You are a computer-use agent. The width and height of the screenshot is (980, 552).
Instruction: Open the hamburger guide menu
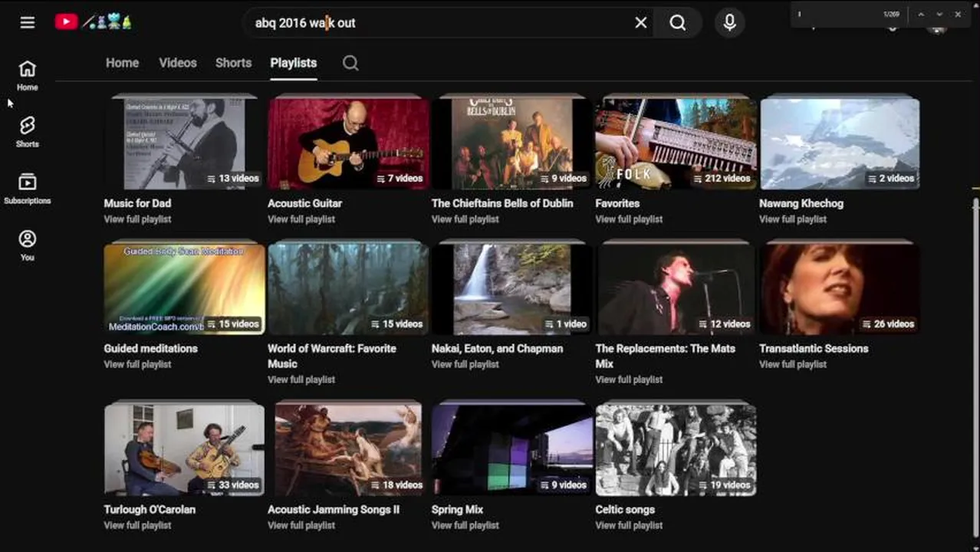click(x=28, y=22)
